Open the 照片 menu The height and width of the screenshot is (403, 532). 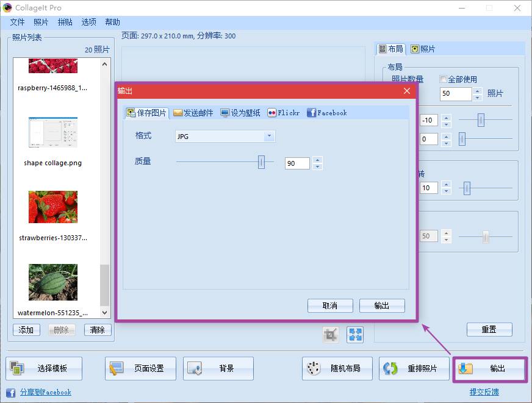(x=41, y=22)
